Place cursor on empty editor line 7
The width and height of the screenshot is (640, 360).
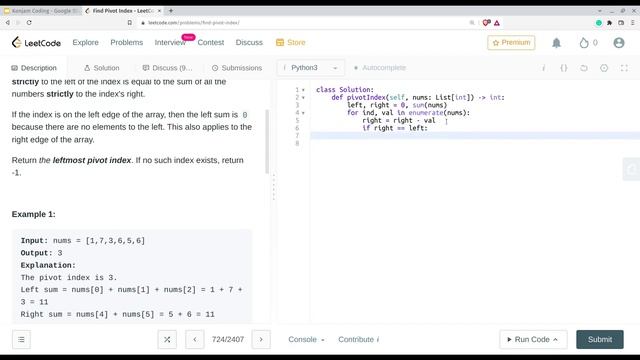[475, 136]
